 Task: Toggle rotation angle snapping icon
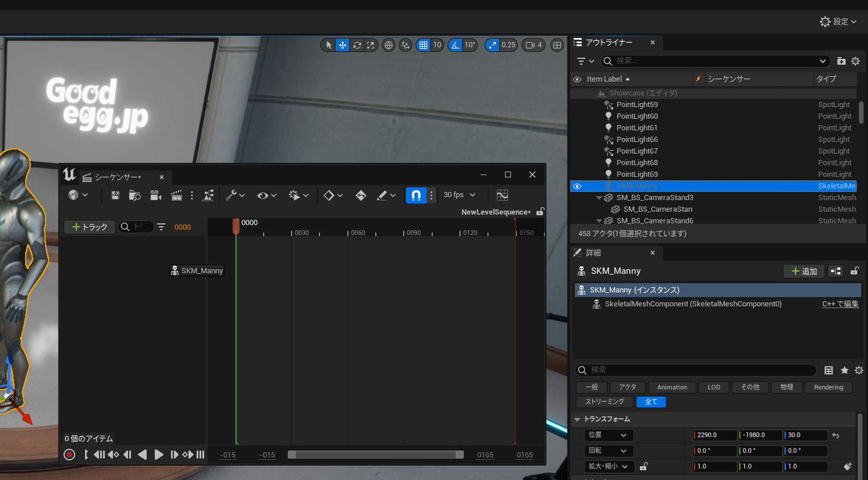pyautogui.click(x=455, y=45)
